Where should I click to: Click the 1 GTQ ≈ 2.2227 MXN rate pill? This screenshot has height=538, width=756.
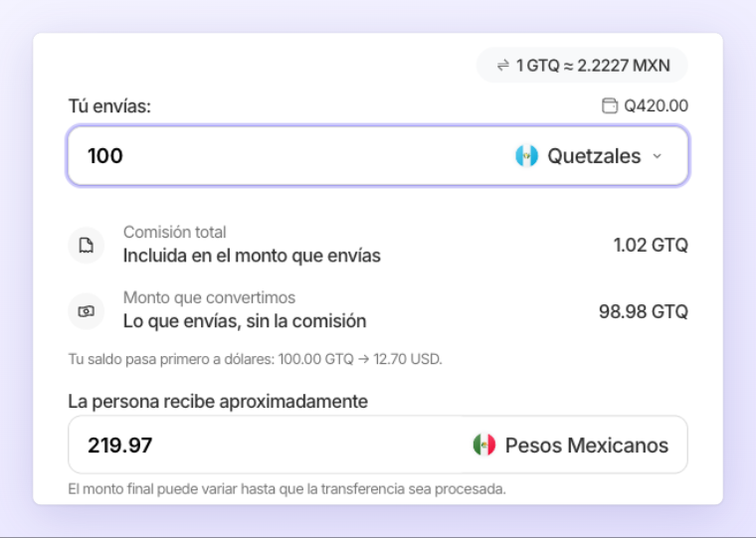(x=582, y=65)
